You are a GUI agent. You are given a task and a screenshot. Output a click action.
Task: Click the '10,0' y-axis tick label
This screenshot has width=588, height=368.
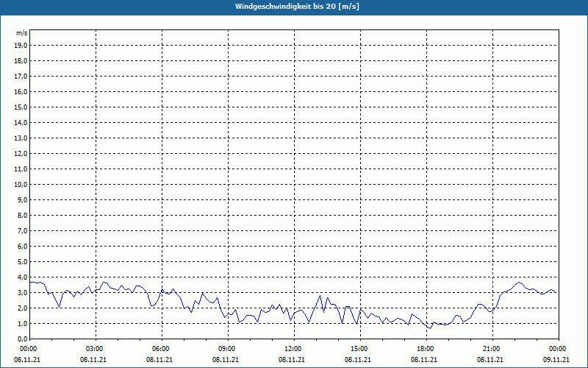(x=21, y=185)
